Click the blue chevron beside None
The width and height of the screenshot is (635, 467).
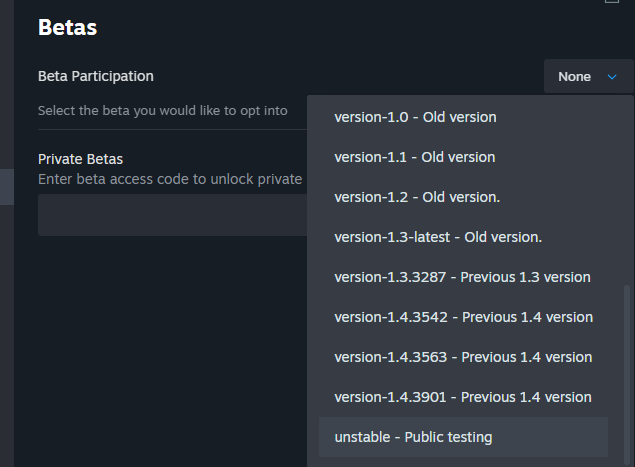(x=612, y=77)
